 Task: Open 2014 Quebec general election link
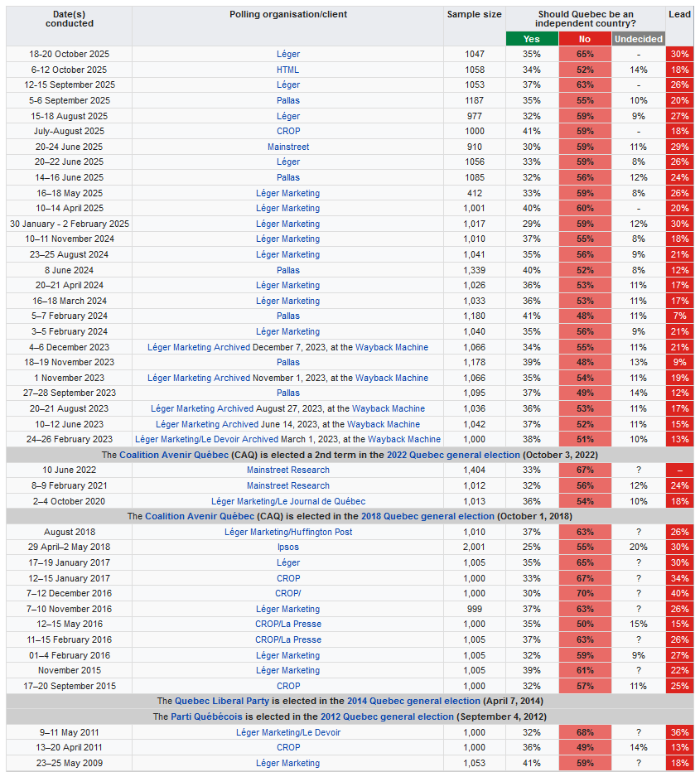[x=413, y=701]
